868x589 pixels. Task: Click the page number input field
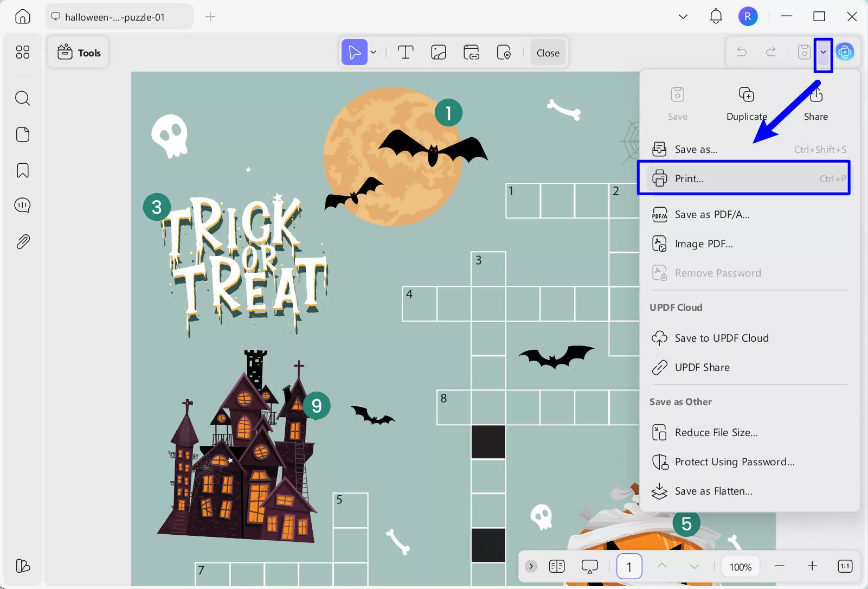[x=629, y=567]
